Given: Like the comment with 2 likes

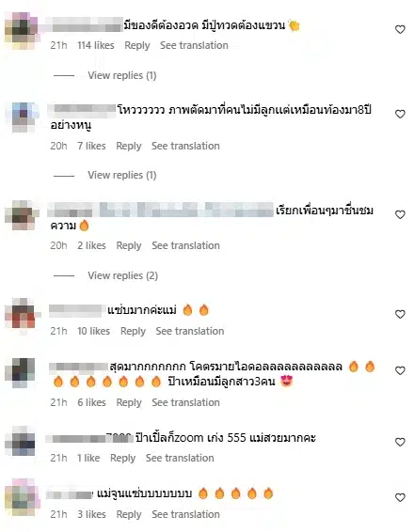Looking at the screenshot, I should click(x=400, y=214).
